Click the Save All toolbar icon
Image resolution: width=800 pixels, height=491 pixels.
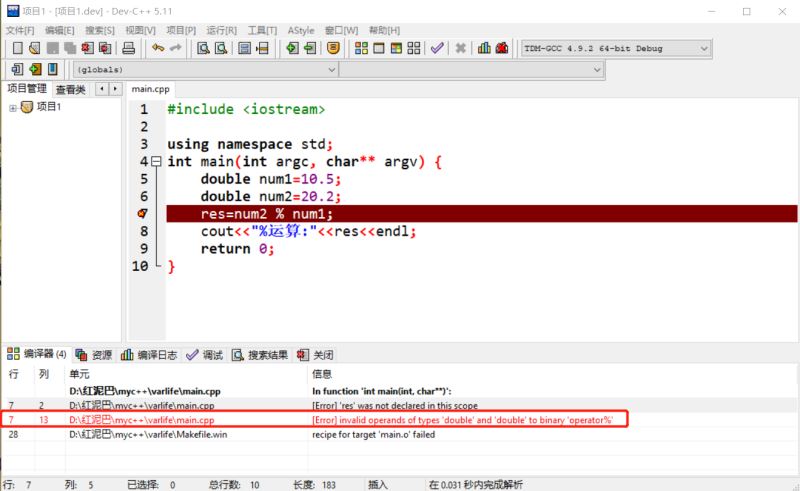[70, 48]
